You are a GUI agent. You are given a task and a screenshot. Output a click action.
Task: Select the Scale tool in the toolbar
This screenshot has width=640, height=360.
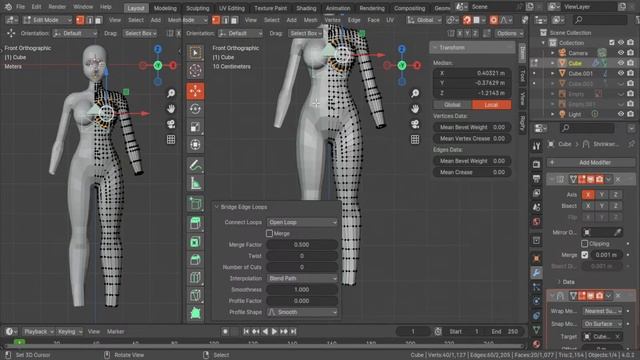pyautogui.click(x=195, y=127)
